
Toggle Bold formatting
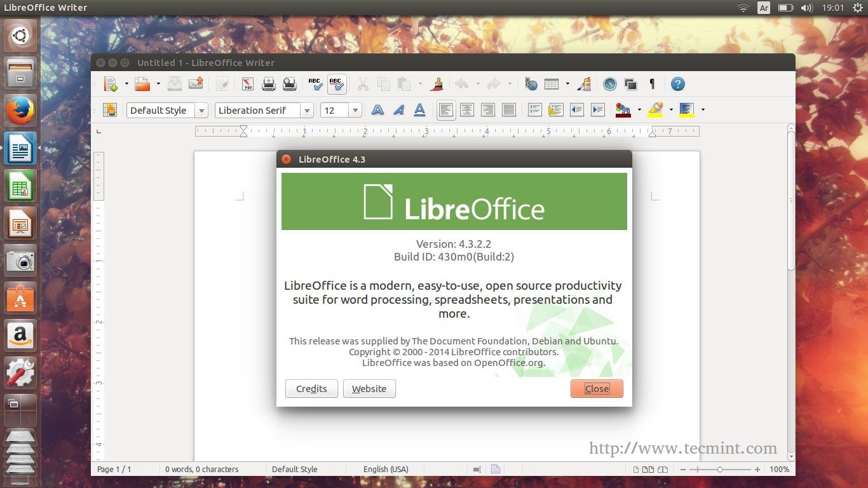click(377, 110)
